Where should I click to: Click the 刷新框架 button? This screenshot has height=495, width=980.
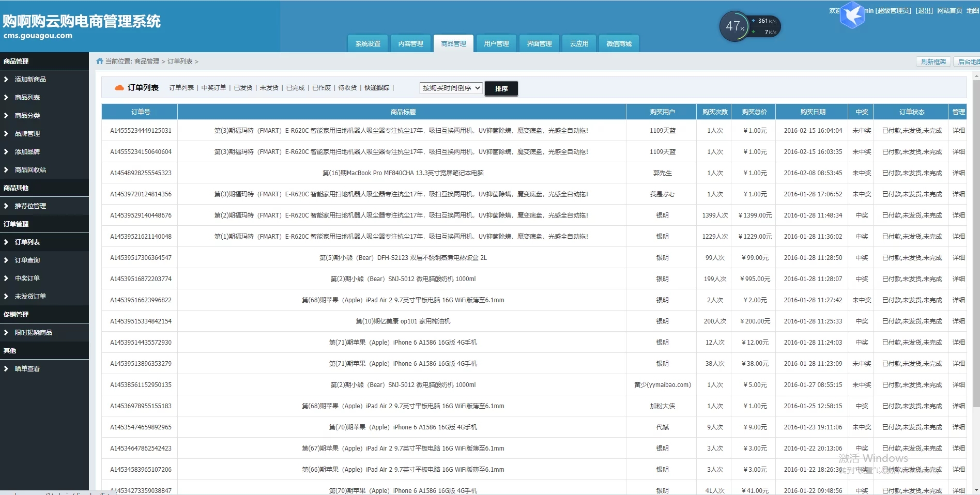933,61
